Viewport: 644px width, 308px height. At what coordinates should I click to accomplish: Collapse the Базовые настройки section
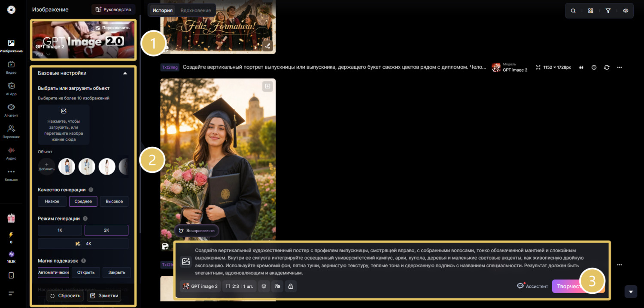pos(125,73)
